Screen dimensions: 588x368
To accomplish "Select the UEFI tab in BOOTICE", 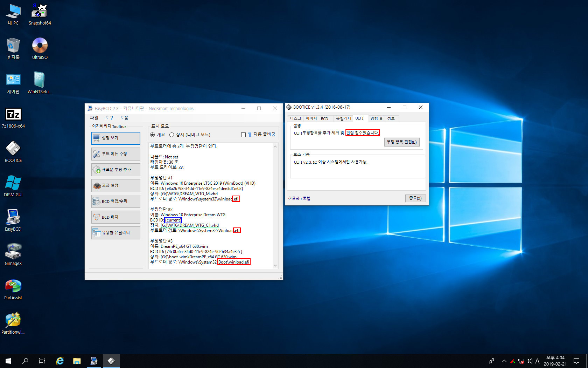I will [x=359, y=118].
